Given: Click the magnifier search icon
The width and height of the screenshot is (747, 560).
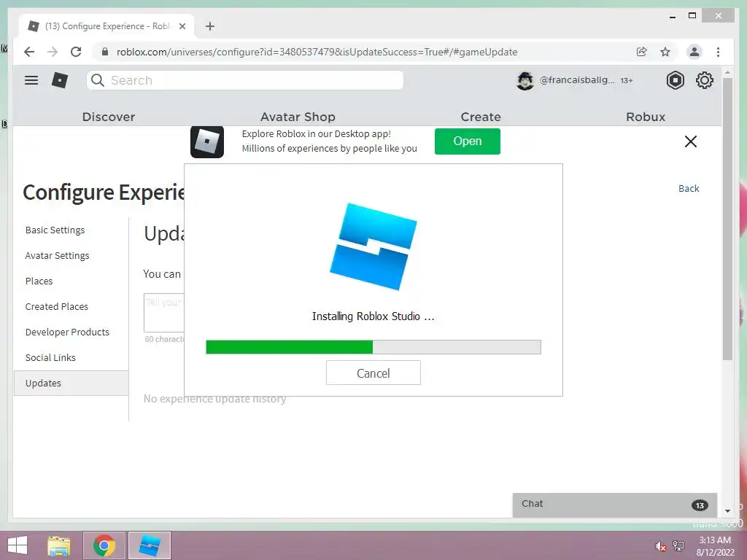Looking at the screenshot, I should tap(98, 80).
